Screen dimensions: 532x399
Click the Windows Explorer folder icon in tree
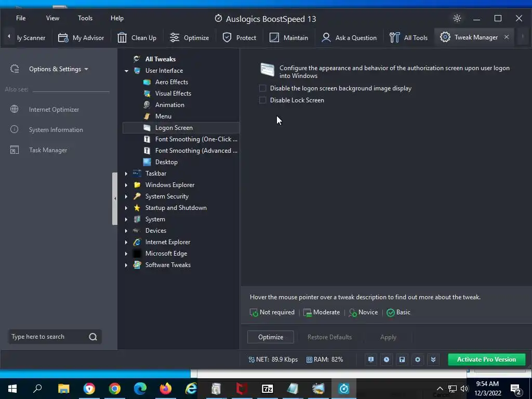pyautogui.click(x=137, y=185)
